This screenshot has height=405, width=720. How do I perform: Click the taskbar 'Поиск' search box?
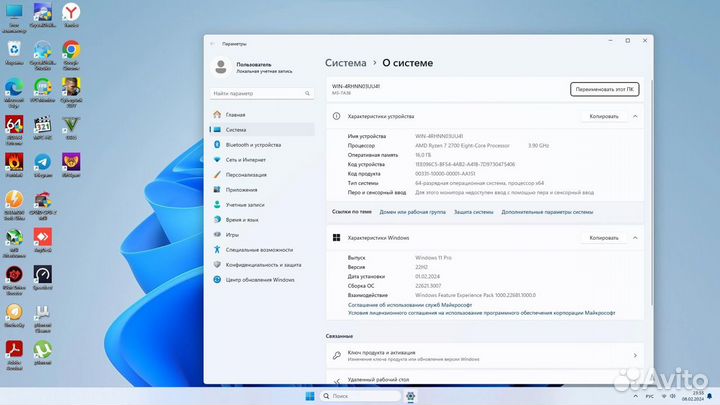360,396
